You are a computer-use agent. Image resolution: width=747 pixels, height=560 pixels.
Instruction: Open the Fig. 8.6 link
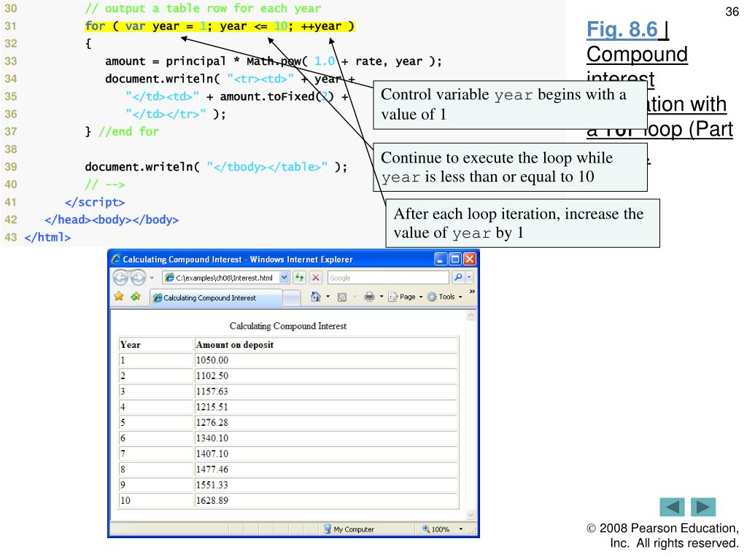pyautogui.click(x=622, y=29)
